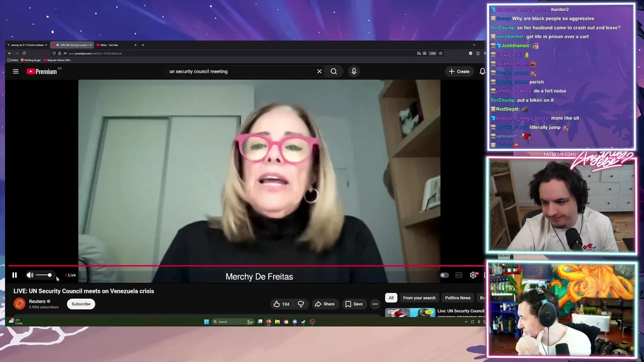This screenshot has height=362, width=644.
Task: Select the All filter chip
Action: click(391, 298)
